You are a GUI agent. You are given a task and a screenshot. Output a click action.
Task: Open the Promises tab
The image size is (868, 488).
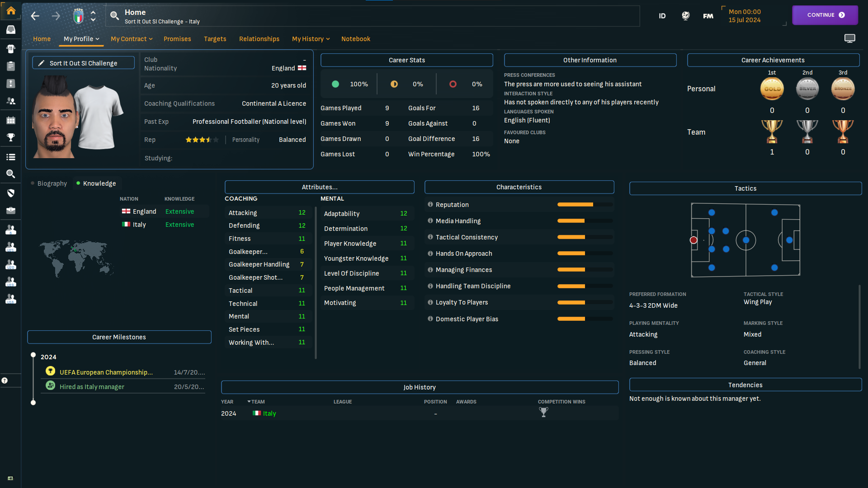(x=177, y=39)
